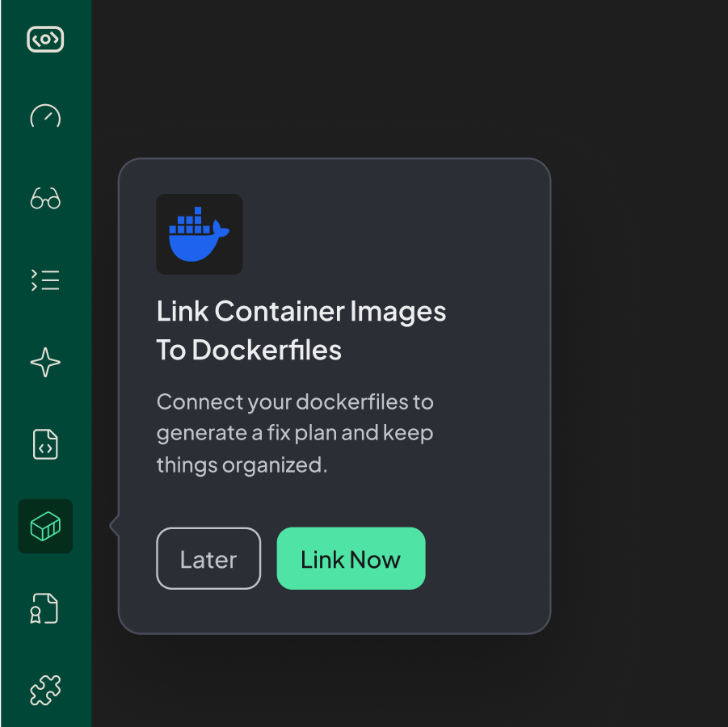728x727 pixels.
Task: Click the green Link Now button
Action: coord(351,558)
